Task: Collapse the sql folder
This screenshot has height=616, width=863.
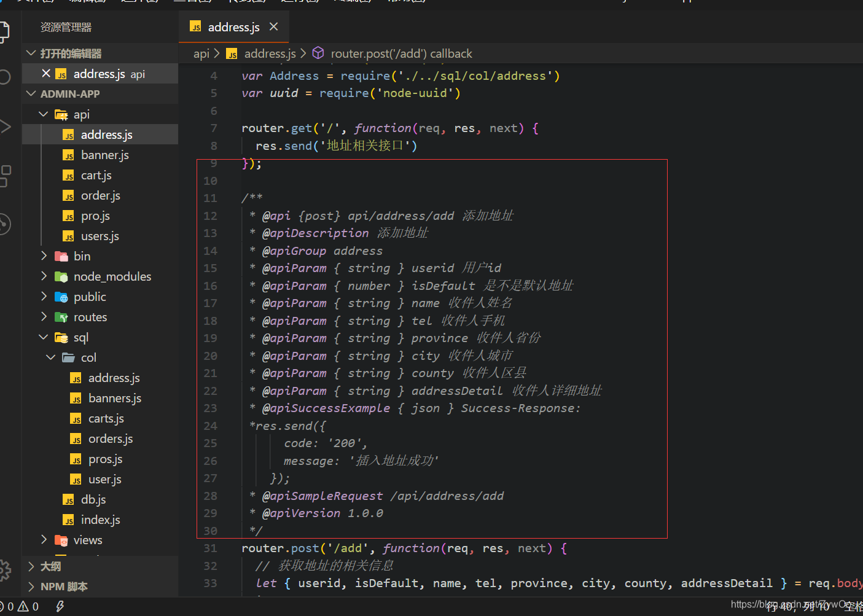Action: [44, 337]
